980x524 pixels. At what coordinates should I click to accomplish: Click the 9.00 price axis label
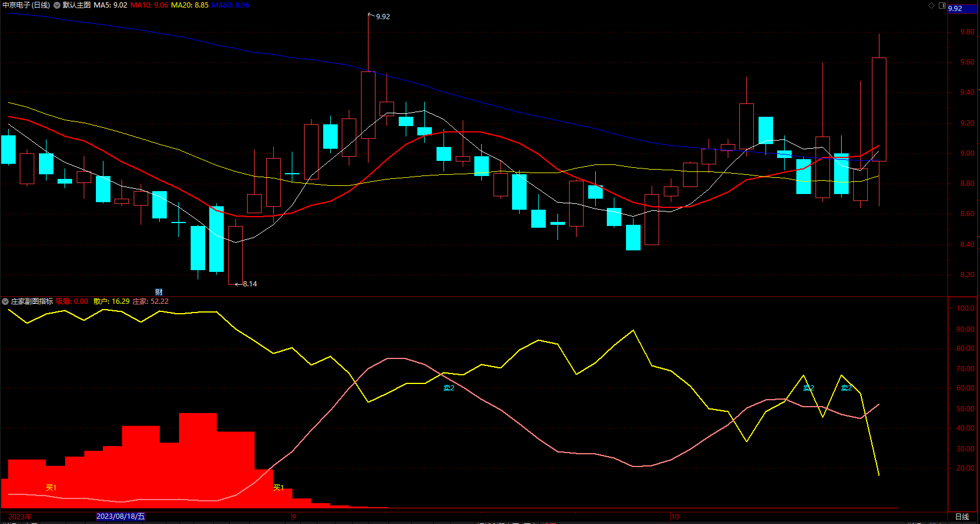click(967, 153)
